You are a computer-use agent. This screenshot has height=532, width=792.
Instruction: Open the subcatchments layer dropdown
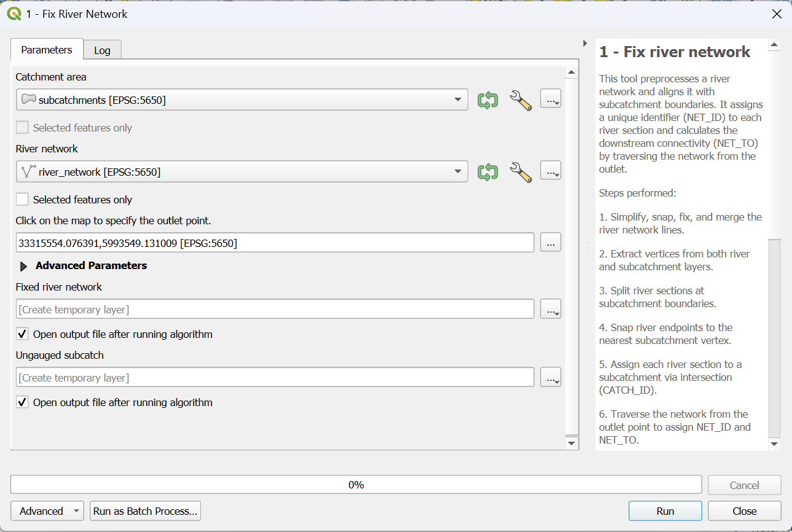coord(242,100)
